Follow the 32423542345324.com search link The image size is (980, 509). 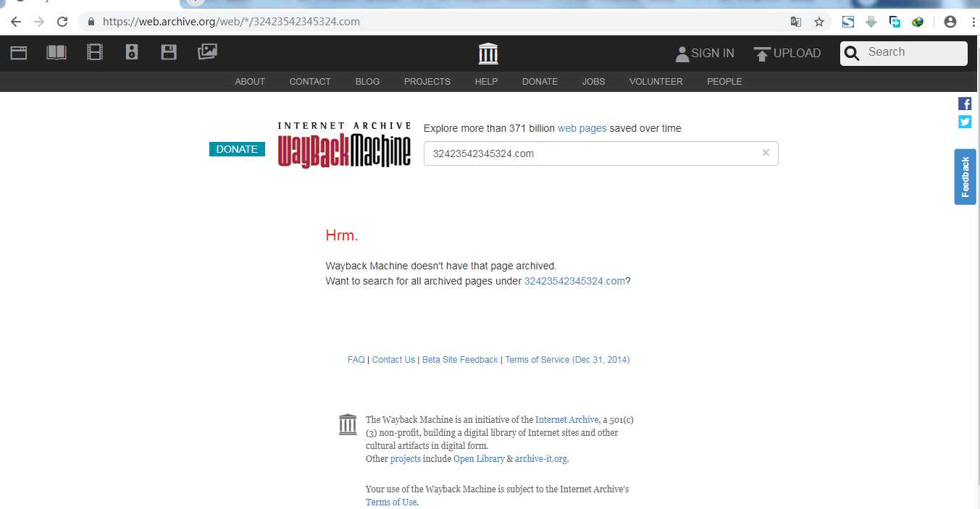574,281
